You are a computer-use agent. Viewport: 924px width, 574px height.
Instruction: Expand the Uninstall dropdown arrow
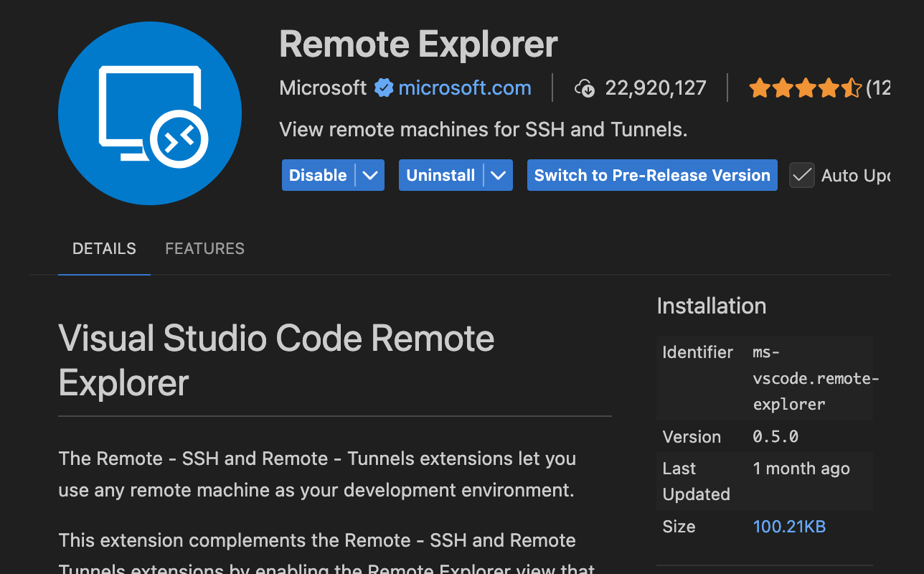tap(499, 175)
